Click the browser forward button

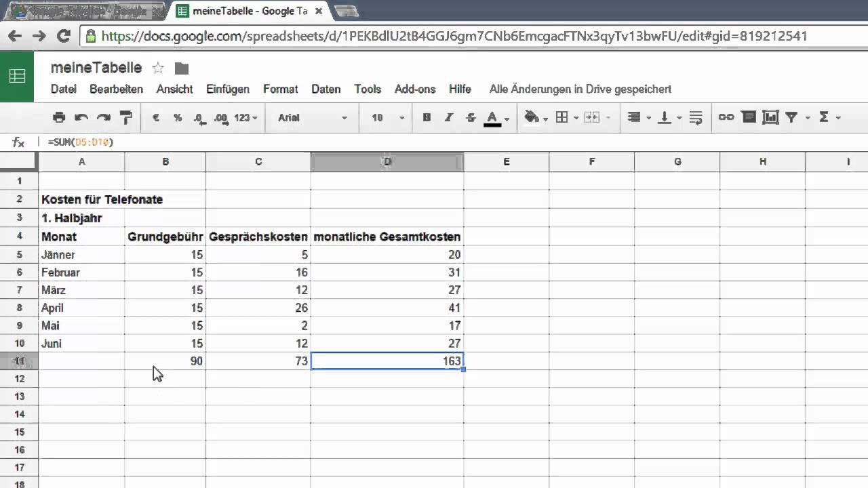tap(39, 36)
